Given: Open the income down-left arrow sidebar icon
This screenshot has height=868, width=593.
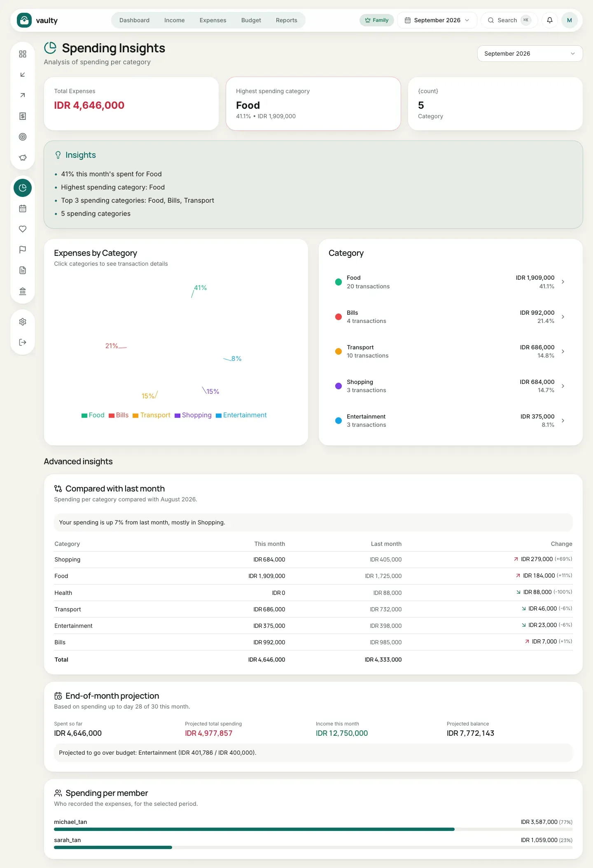Looking at the screenshot, I should pos(23,75).
